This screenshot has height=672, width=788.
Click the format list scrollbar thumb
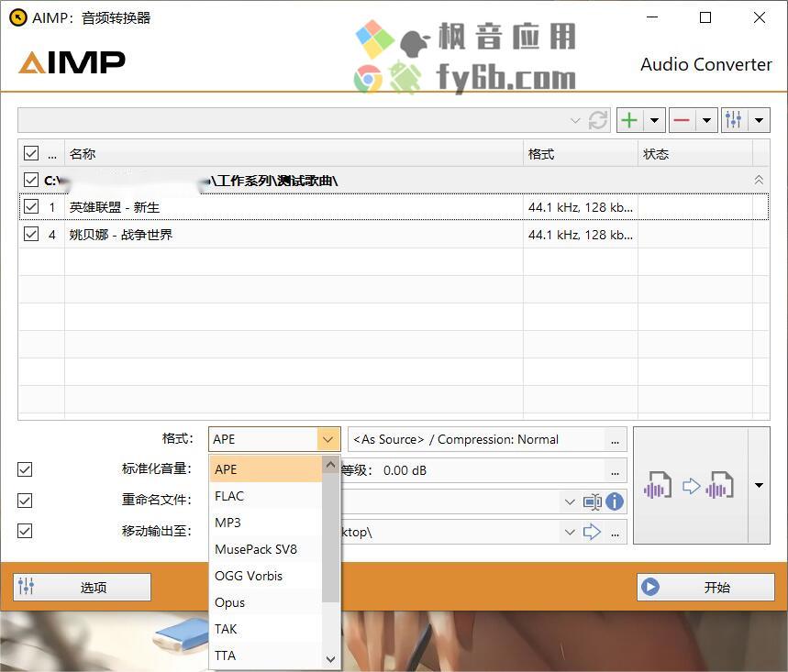pyautogui.click(x=330, y=536)
